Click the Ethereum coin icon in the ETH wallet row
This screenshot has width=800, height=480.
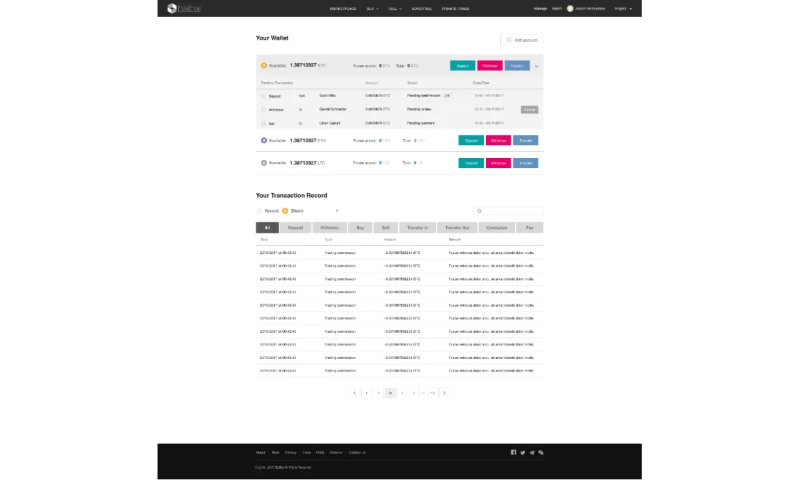(264, 140)
